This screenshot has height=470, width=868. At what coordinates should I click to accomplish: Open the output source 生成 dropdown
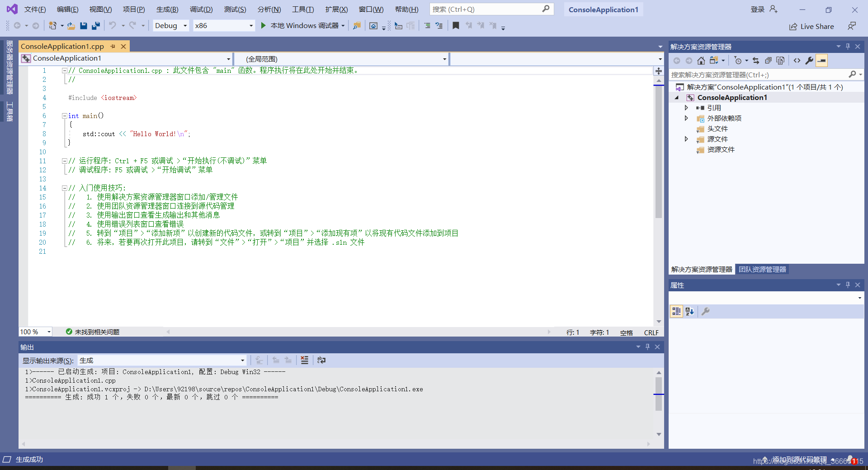(x=162, y=361)
